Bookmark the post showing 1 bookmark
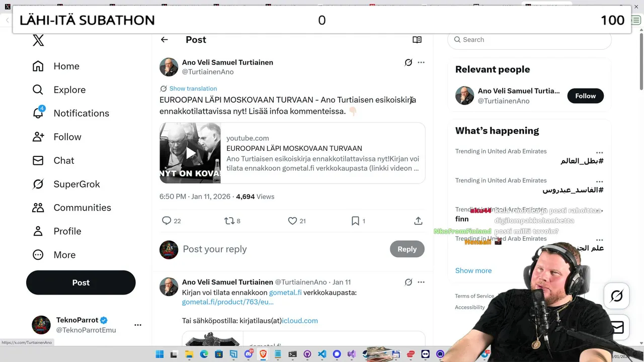 [x=355, y=221]
